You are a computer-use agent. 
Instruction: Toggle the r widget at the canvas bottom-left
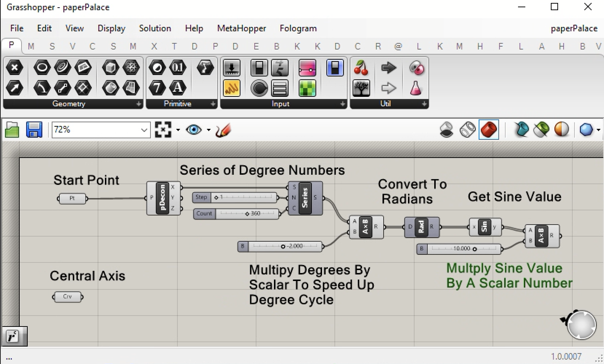pyautogui.click(x=12, y=337)
